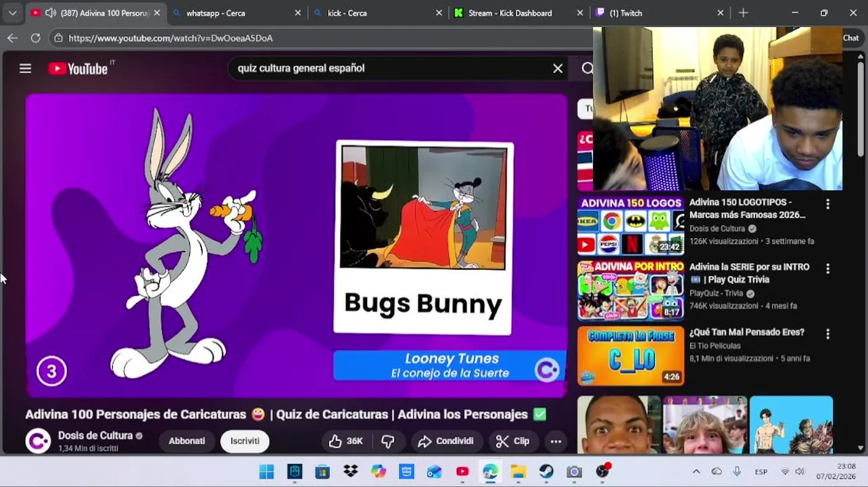Click the YouTube search magnifier button
Viewport: 868px width, 487px height.
coord(587,68)
